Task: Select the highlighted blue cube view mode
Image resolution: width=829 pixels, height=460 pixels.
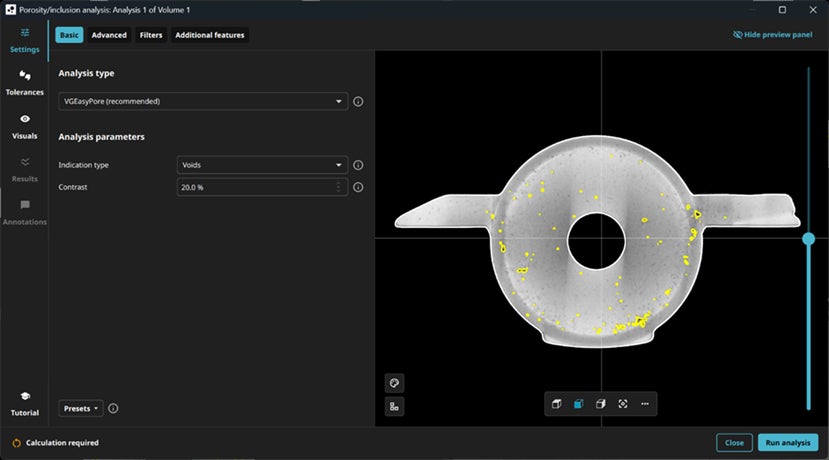Action: 578,404
